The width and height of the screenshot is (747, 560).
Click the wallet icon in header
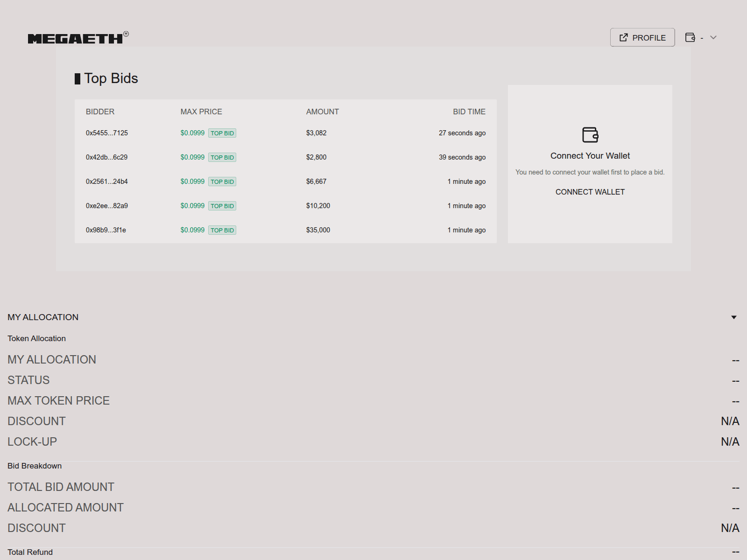(x=690, y=37)
